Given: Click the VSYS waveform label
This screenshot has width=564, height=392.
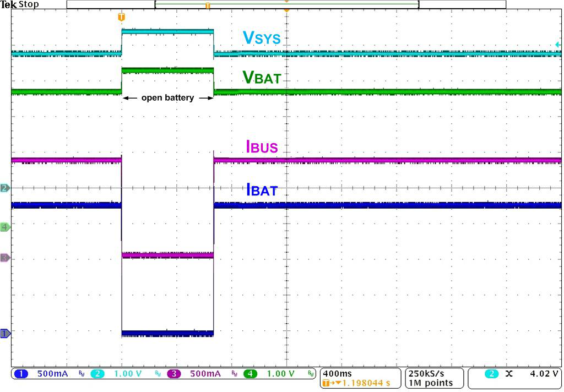Looking at the screenshot, I should tap(262, 38).
